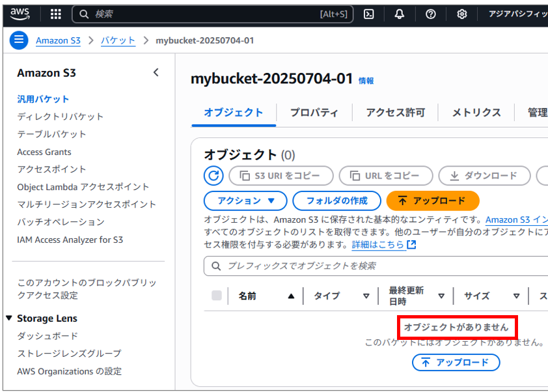
Task: Open ストレージレンズグループ in the sidebar
Action: [x=69, y=354]
